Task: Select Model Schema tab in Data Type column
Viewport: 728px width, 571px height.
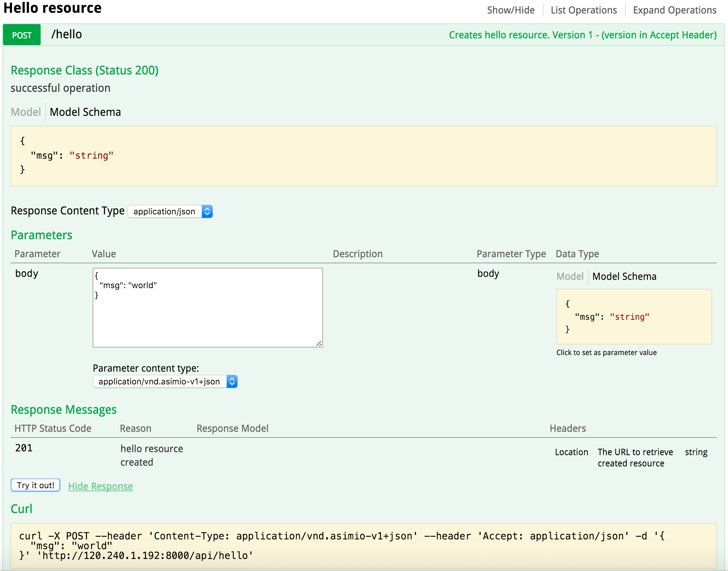Action: click(624, 276)
